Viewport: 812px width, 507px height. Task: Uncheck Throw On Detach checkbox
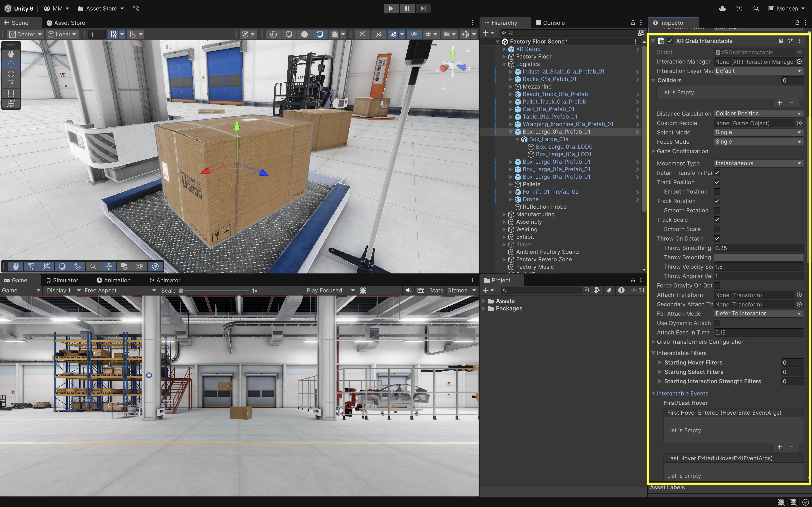[717, 238]
